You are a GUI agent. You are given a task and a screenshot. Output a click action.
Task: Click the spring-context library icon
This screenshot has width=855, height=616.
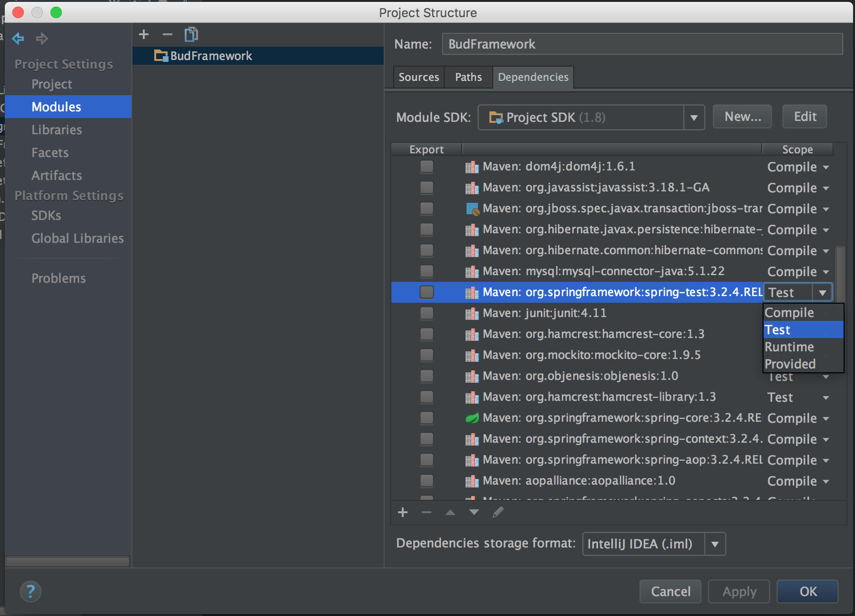[472, 439]
